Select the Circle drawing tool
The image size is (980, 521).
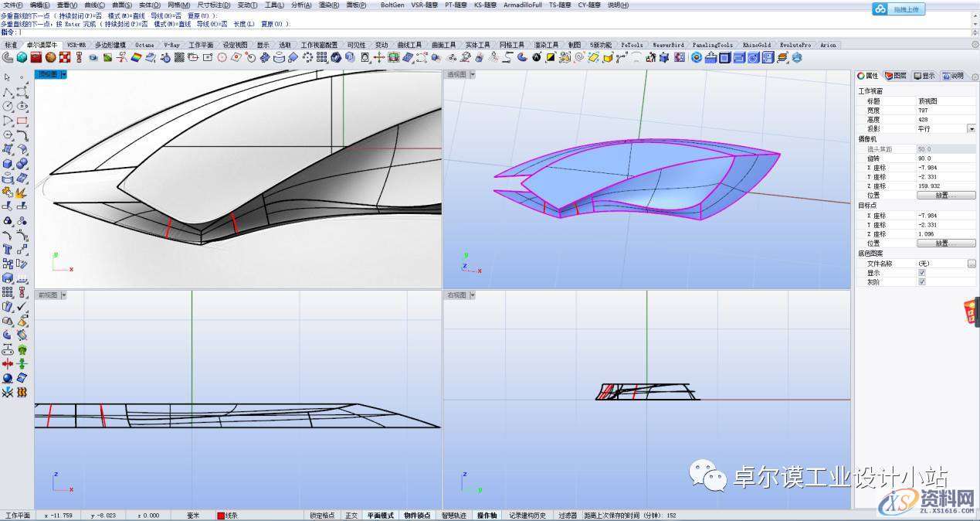pyautogui.click(x=8, y=106)
